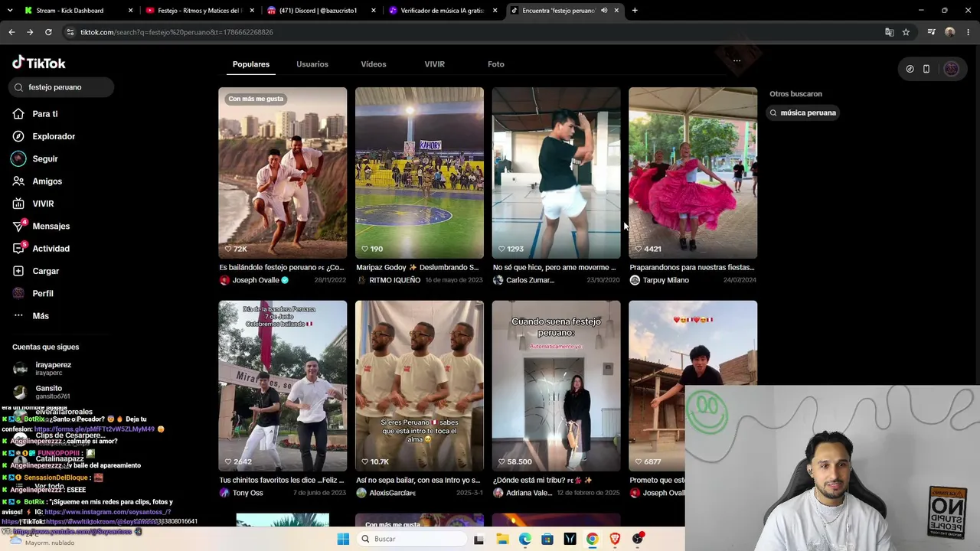
Task: Switch to the Usuarios results tab
Action: tap(312, 64)
